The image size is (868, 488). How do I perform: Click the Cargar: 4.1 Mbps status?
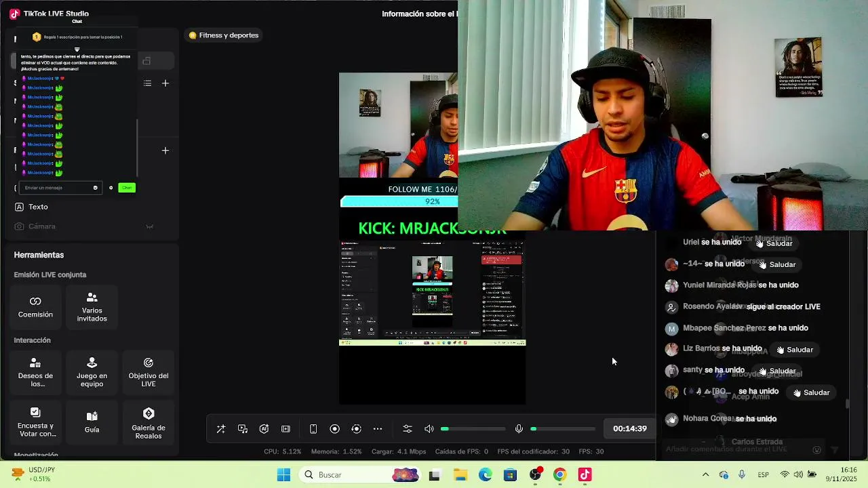pos(399,451)
